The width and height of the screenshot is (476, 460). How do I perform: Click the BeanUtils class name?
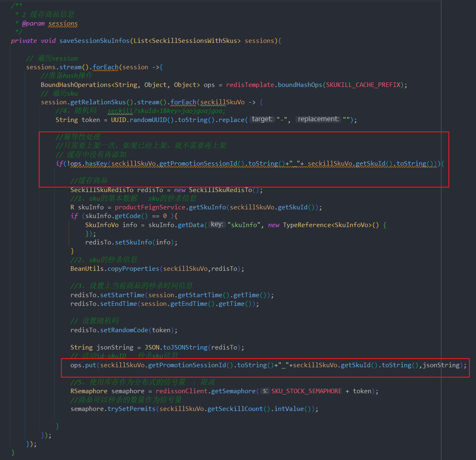click(87, 269)
